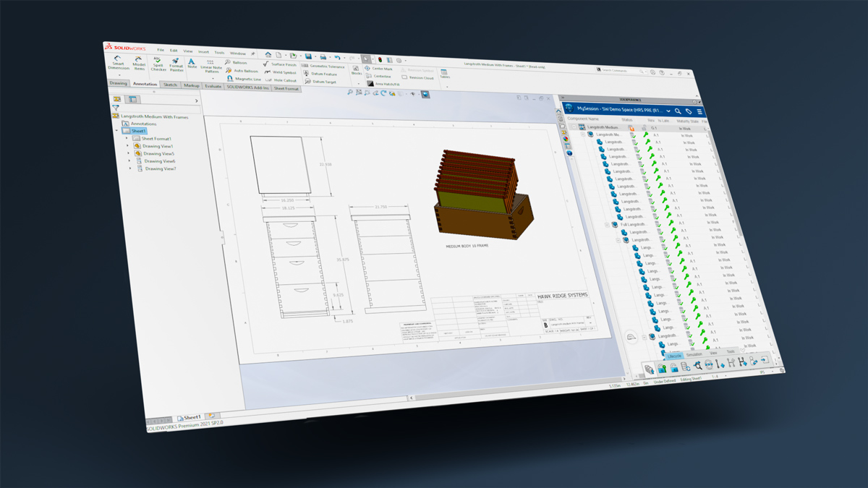868x488 pixels.
Task: Open the 3DEXPERIENCE search magnifier
Action: [x=678, y=111]
